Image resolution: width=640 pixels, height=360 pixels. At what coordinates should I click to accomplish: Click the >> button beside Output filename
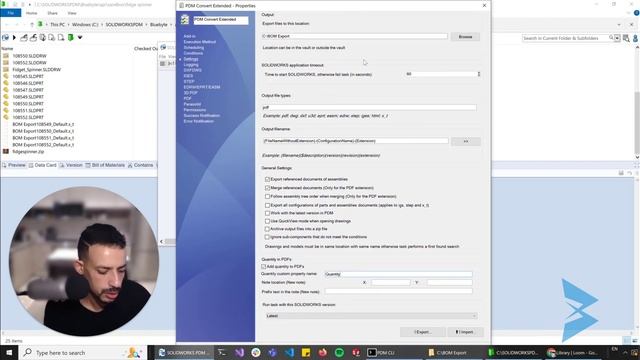click(466, 141)
